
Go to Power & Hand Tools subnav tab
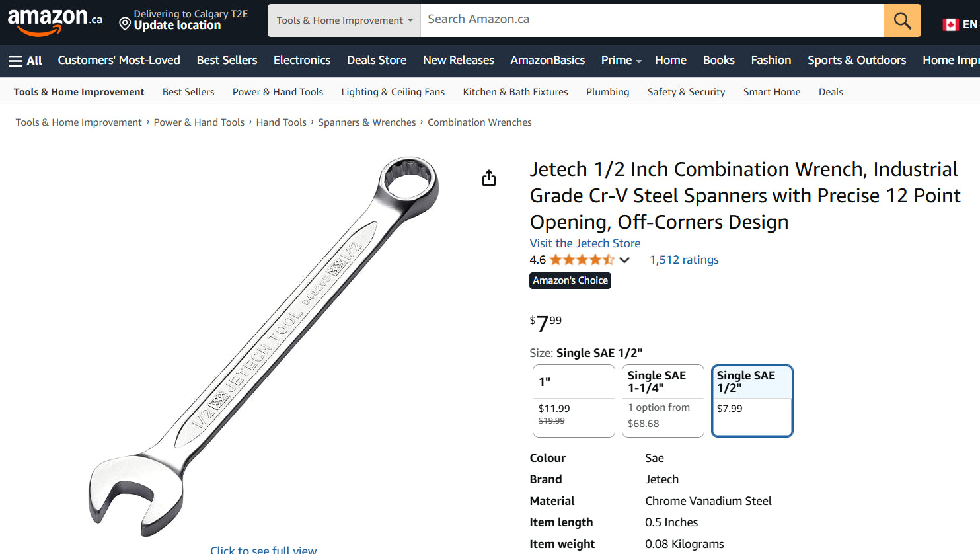click(278, 92)
